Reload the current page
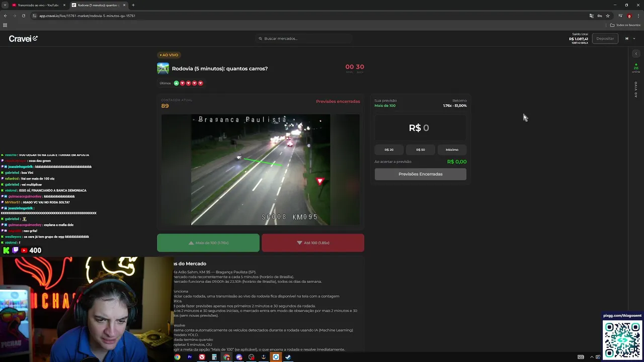Screen dimensions: 644x362 (x=24, y=16)
